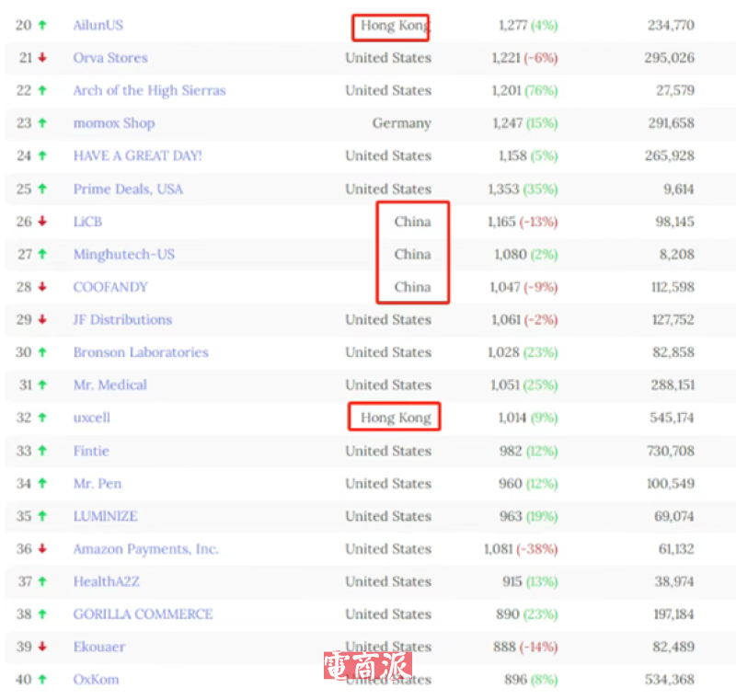Image resolution: width=736 pixels, height=700 pixels.
Task: Open the GORILLA COMMERCE seller link
Action: coord(143,614)
